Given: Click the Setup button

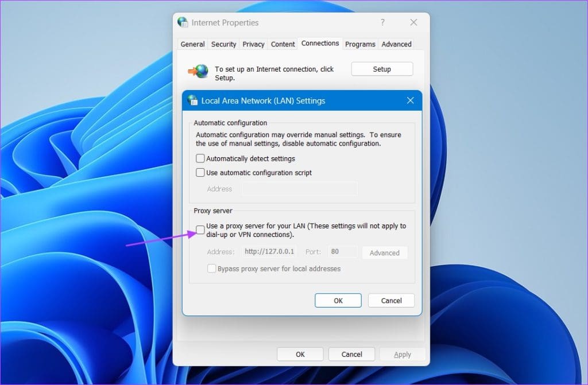Looking at the screenshot, I should 381,68.
